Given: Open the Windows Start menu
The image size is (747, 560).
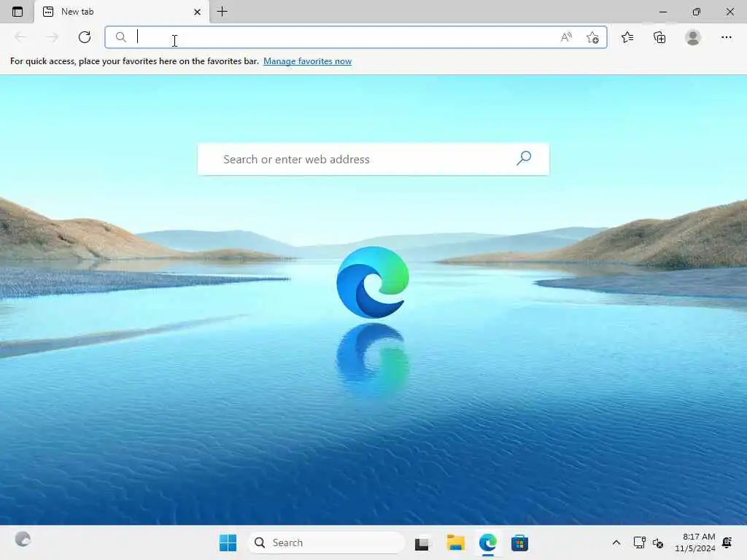Looking at the screenshot, I should click(x=228, y=542).
